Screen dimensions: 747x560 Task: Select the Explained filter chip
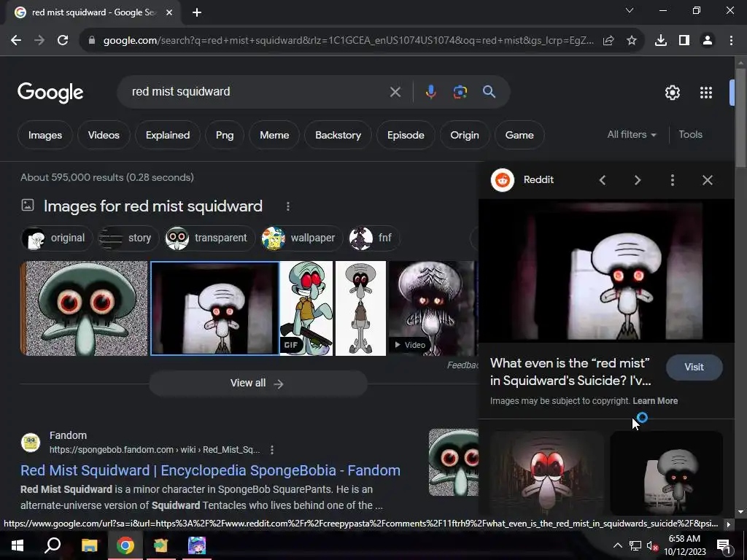click(x=168, y=135)
